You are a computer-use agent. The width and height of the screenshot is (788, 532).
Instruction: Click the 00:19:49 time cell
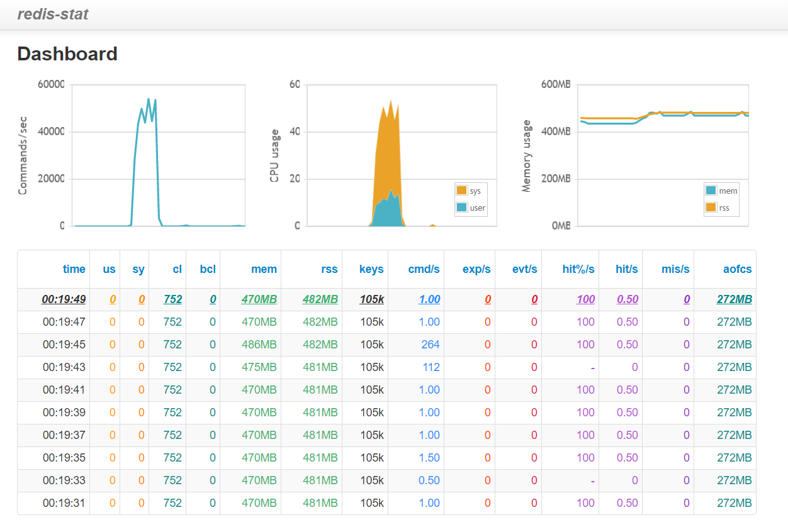point(64,299)
